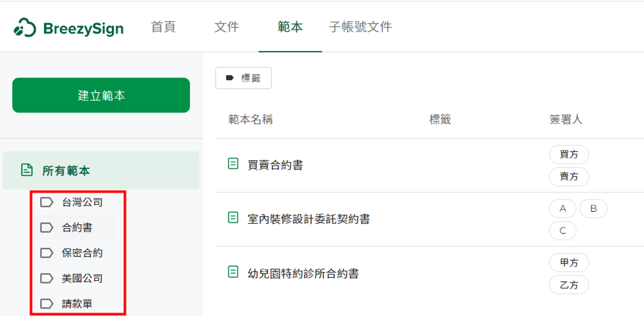The width and height of the screenshot is (644, 316).
Task: Click the 範本名稱 column header
Action: pos(250,120)
